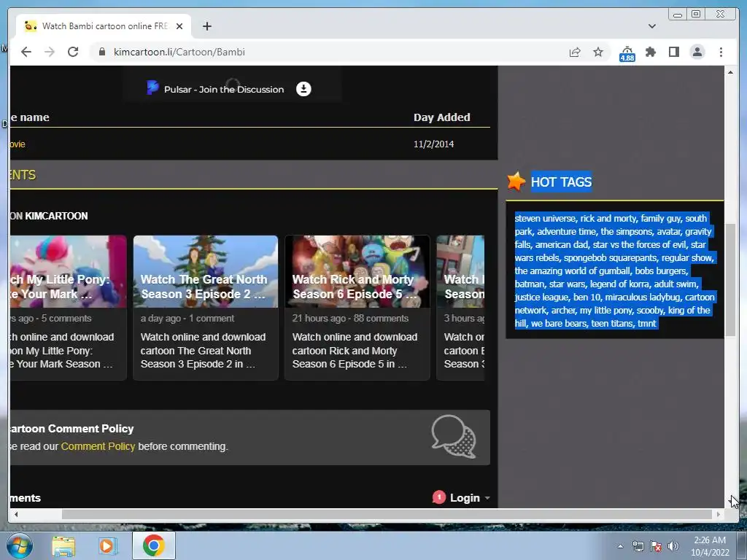Screen dimensions: 747x560
Task: Open Watch Rick and Morty thumbnail
Action: pyautogui.click(x=357, y=271)
